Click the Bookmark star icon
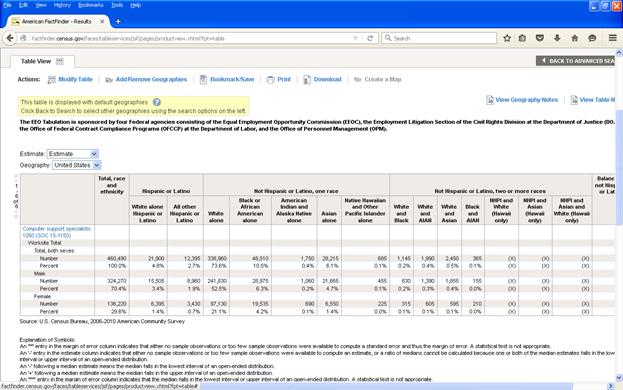623x390 pixels. 507,38
